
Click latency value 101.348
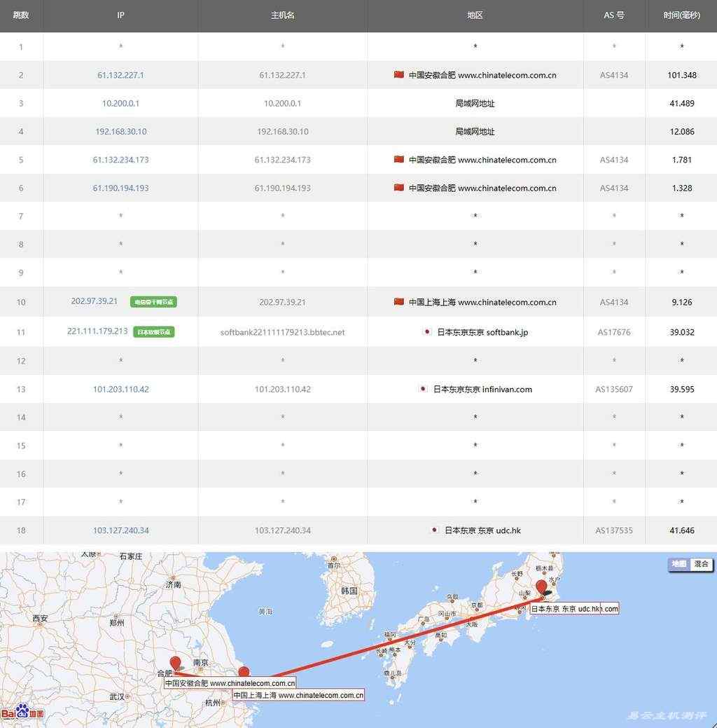tap(682, 75)
